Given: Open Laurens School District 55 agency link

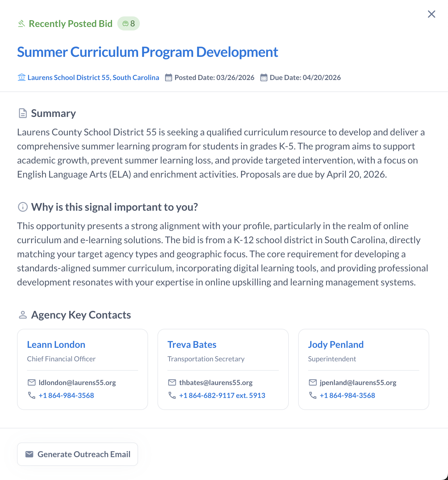Looking at the screenshot, I should (x=93, y=78).
